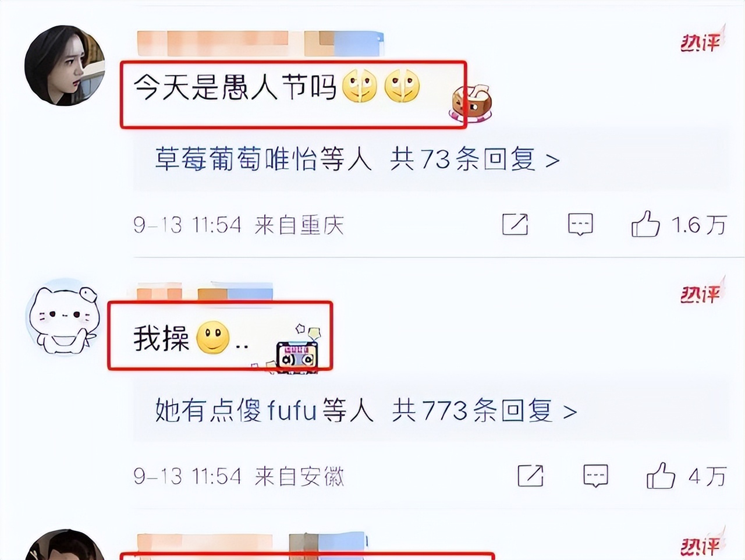The image size is (745, 560).
Task: Reply to the comment posted from 重庆
Action: point(580,225)
